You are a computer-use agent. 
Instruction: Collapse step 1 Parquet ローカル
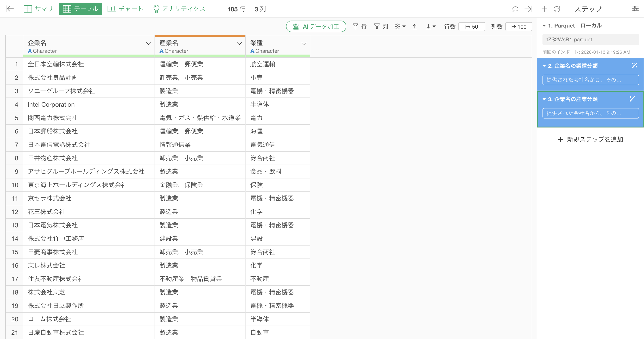click(x=544, y=26)
